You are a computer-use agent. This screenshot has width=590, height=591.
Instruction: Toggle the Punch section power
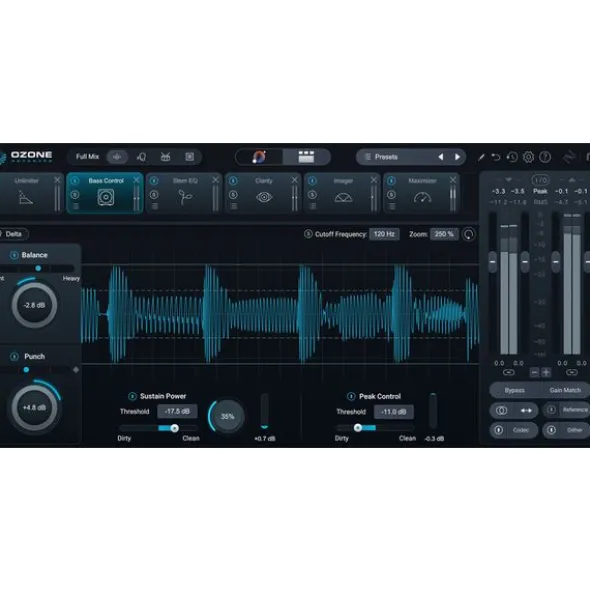[14, 357]
